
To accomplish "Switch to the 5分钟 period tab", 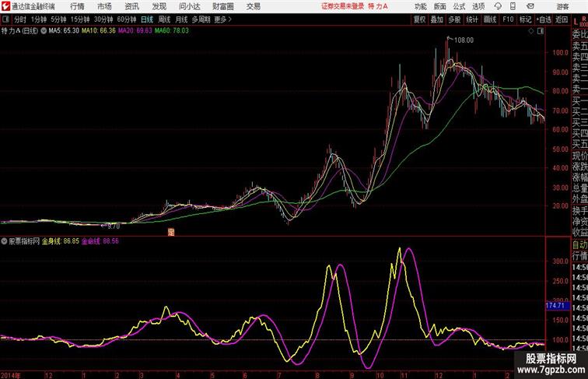I will pos(58,19).
